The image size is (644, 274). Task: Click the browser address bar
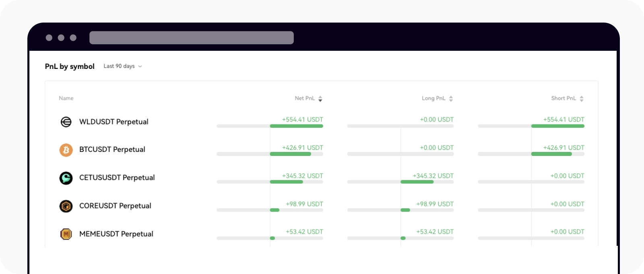coord(192,38)
